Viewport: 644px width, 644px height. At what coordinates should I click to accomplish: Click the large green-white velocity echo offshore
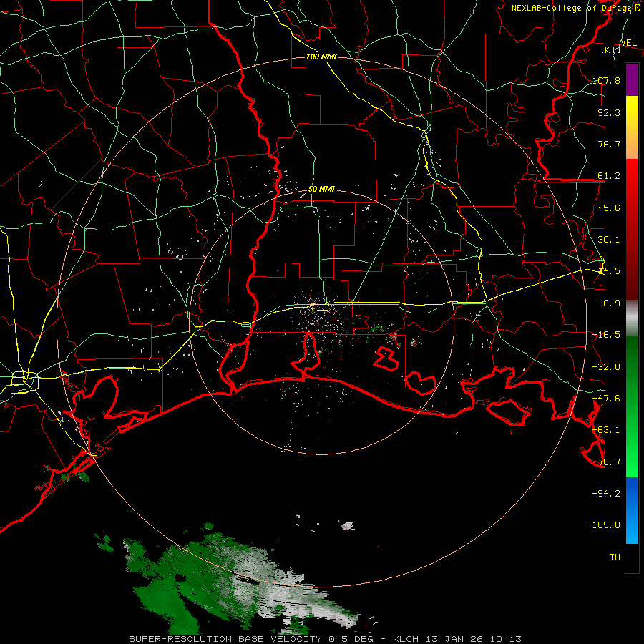tap(243, 585)
